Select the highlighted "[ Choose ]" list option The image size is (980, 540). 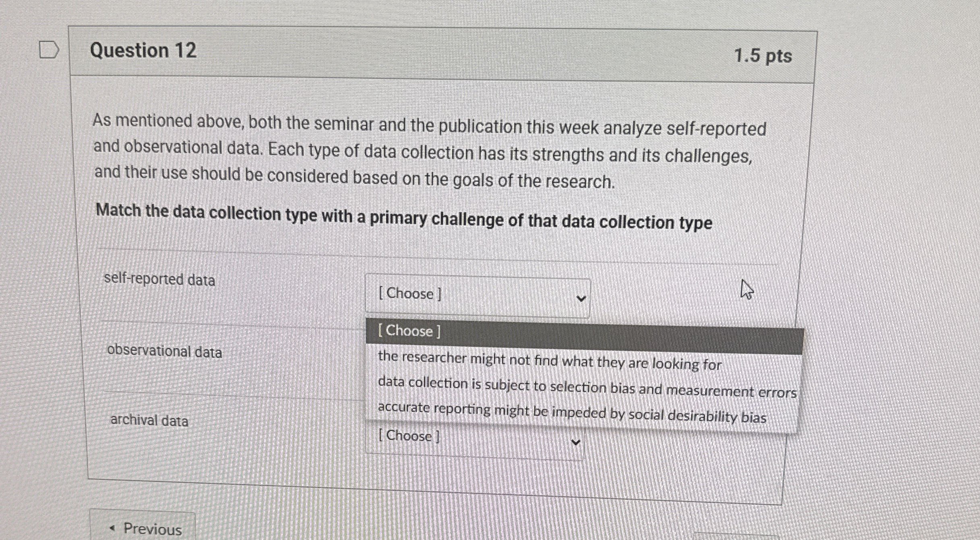pos(409,331)
